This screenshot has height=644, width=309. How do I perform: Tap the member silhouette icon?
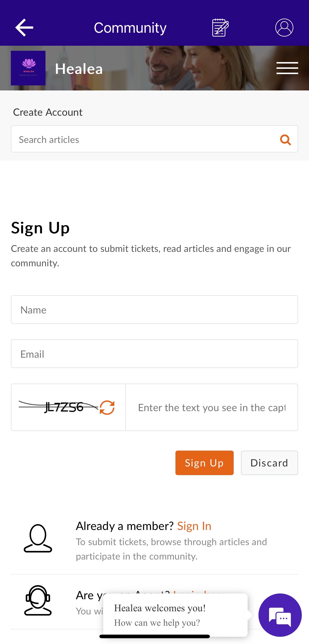point(38,538)
